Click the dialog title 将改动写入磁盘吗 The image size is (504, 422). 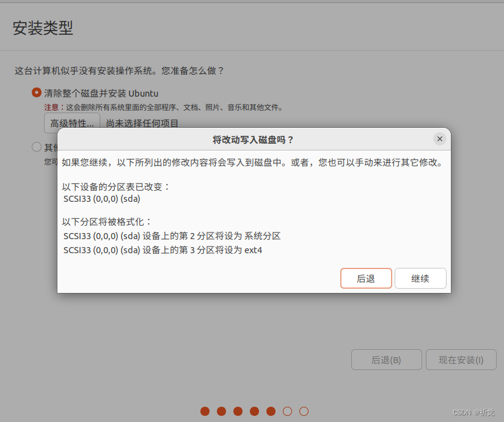[254, 139]
